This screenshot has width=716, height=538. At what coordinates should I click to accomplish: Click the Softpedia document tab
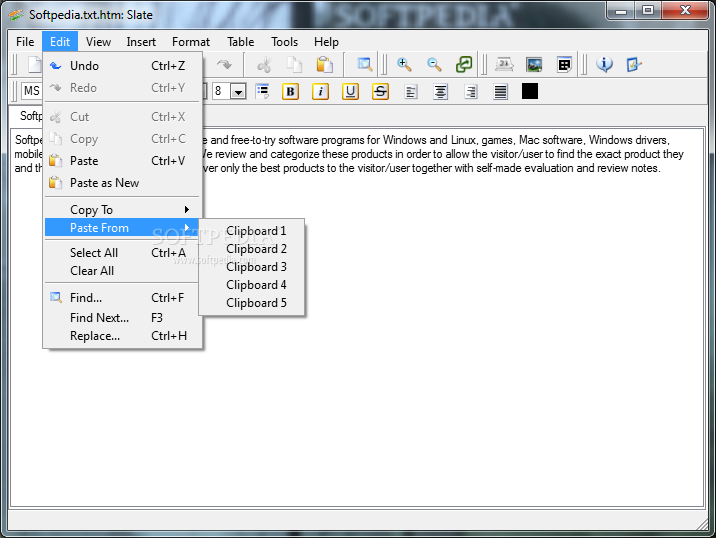[27, 116]
